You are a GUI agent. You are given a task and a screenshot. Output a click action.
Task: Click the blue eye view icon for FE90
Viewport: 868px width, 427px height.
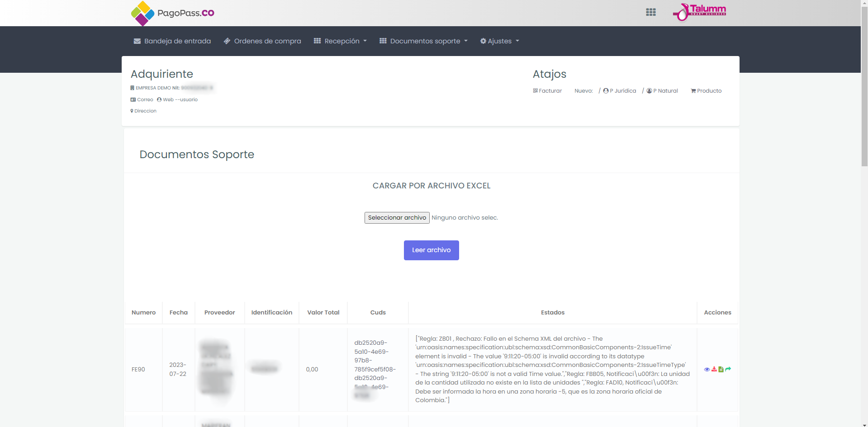[707, 370]
